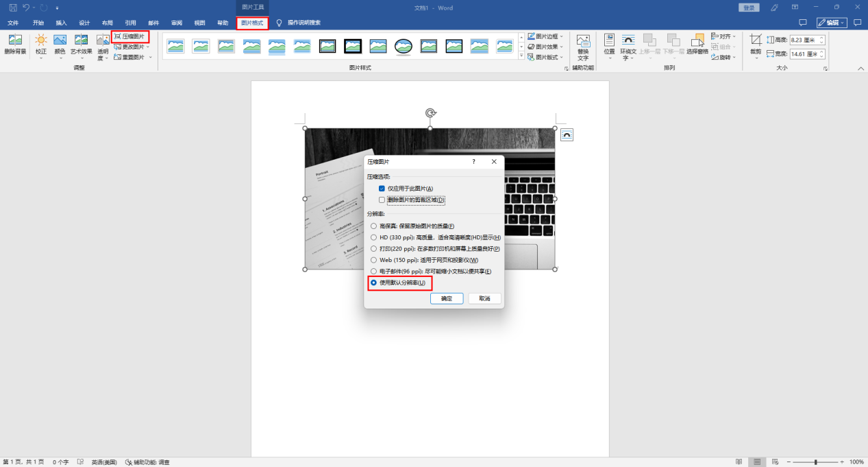Switch to the 插入 tab

[61, 23]
